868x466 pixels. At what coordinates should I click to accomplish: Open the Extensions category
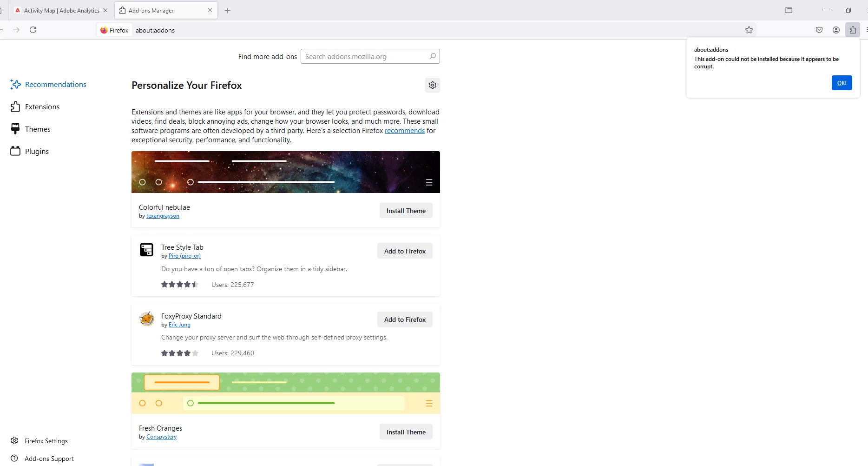click(x=35, y=107)
